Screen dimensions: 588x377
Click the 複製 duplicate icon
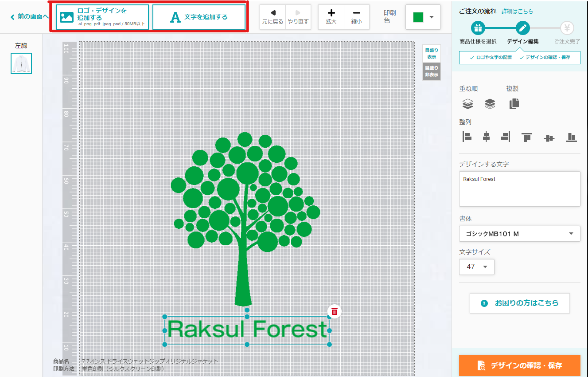tap(514, 104)
